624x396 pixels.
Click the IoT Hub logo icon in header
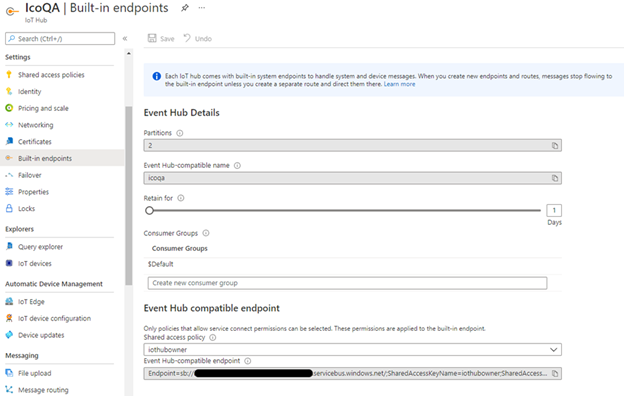[x=12, y=12]
